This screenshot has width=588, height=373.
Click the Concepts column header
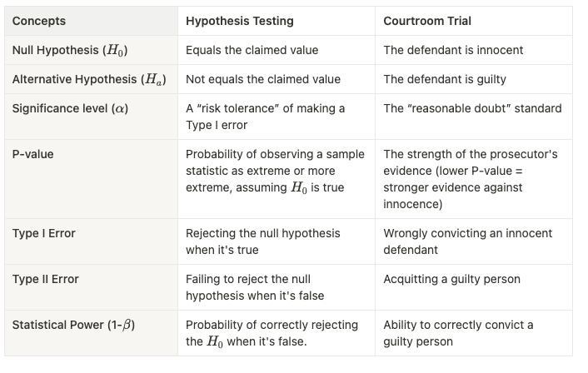click(x=39, y=21)
